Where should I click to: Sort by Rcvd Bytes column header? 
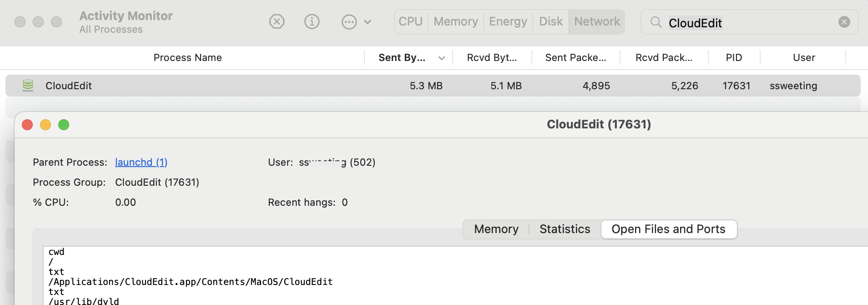(x=492, y=58)
